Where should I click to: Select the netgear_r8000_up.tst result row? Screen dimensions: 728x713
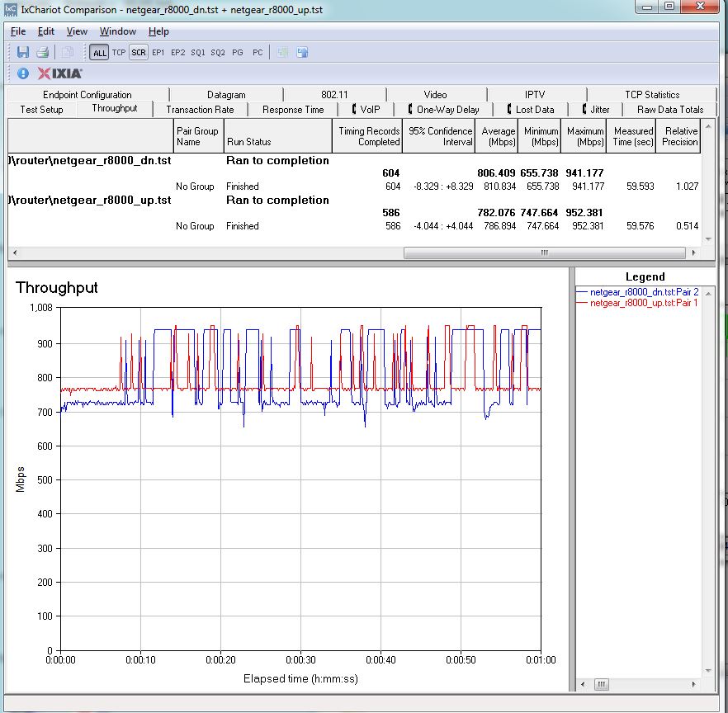[354, 200]
